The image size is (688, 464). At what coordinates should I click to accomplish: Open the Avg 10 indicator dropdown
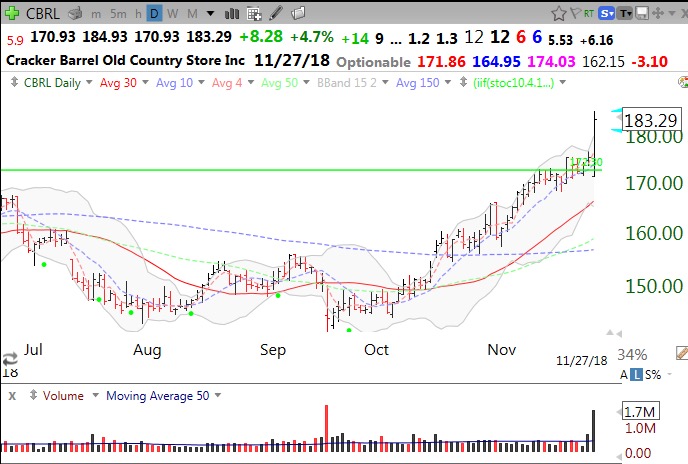pos(201,82)
